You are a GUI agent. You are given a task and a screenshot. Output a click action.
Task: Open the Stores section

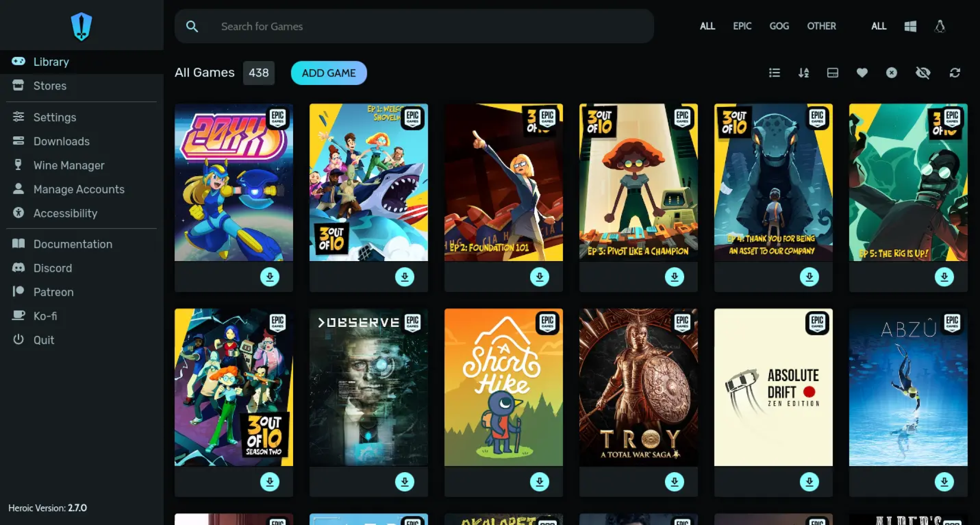49,85
